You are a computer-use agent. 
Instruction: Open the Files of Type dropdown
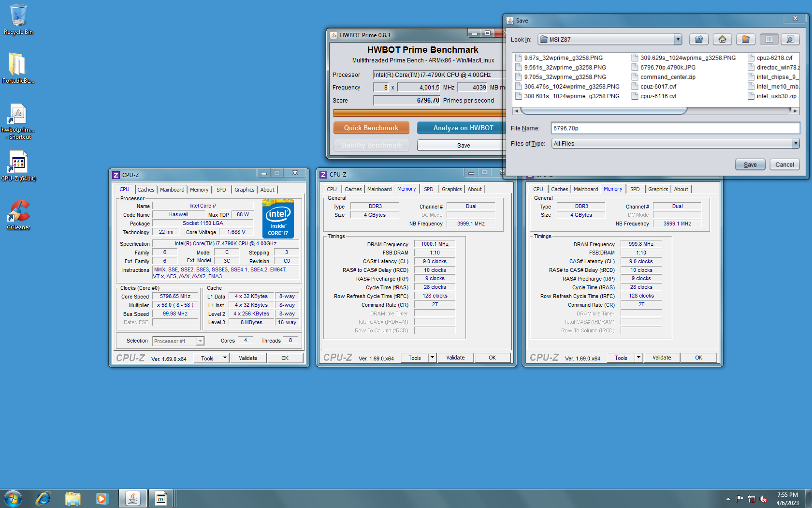tap(796, 144)
